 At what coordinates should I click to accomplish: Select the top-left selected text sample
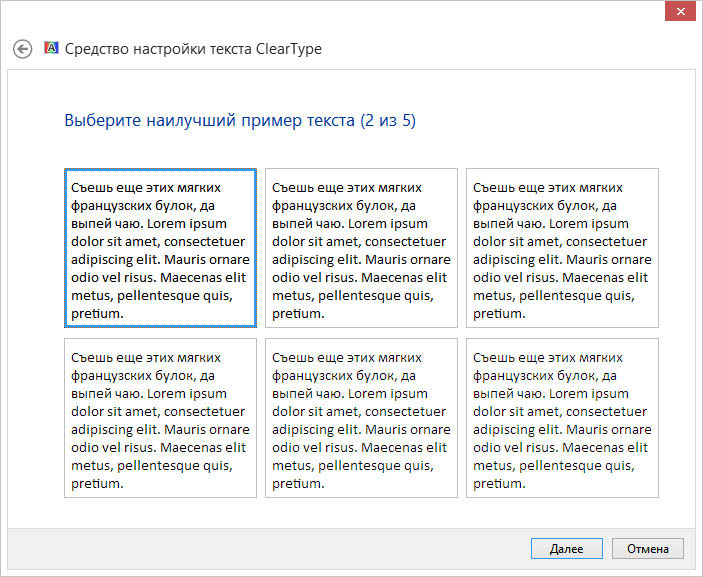(161, 248)
